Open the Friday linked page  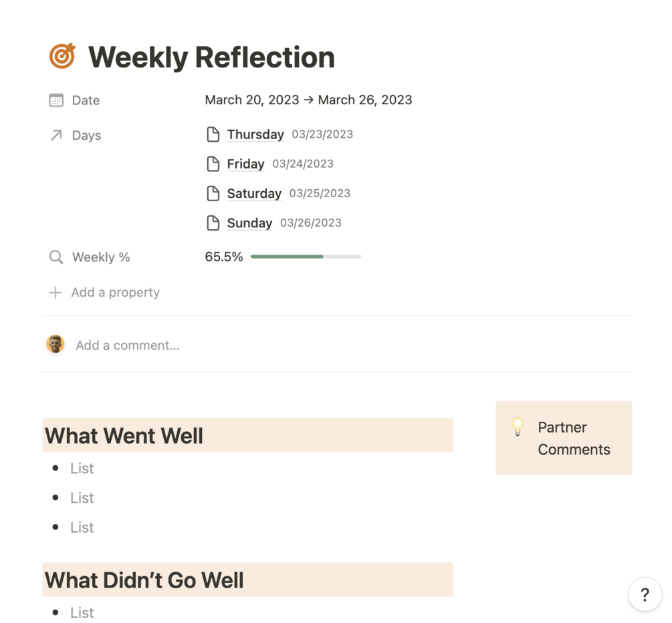(245, 164)
